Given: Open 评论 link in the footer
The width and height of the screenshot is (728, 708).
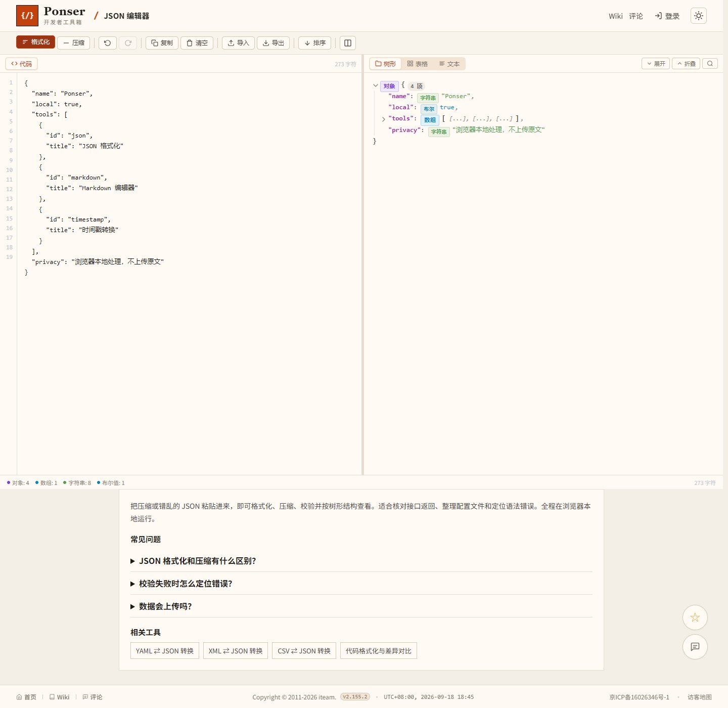Looking at the screenshot, I should click(x=93, y=697).
